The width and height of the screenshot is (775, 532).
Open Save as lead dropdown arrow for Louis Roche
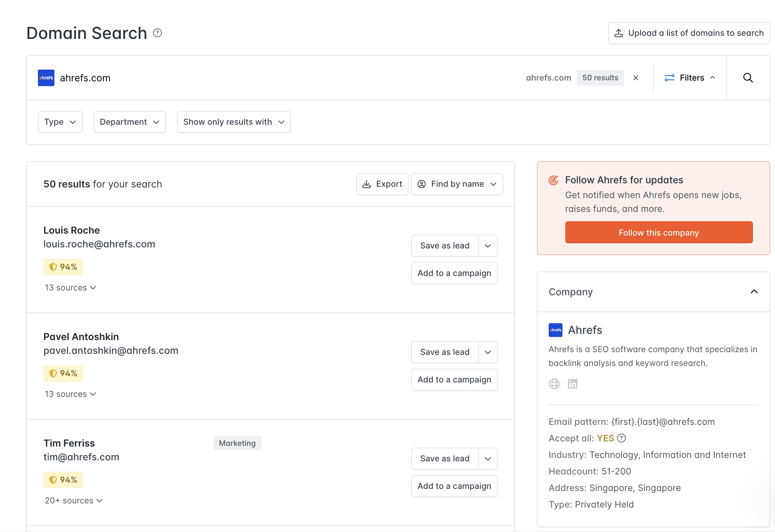(x=488, y=246)
